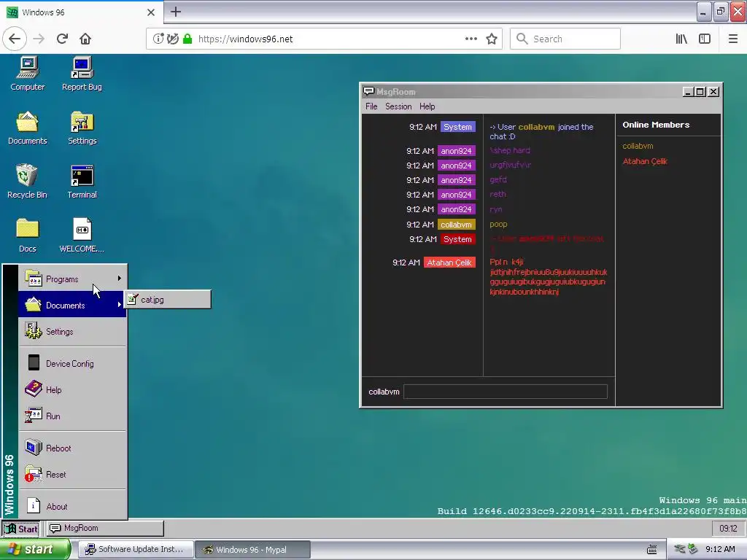Bookmark this page with the star icon
747x560 pixels.
492,39
